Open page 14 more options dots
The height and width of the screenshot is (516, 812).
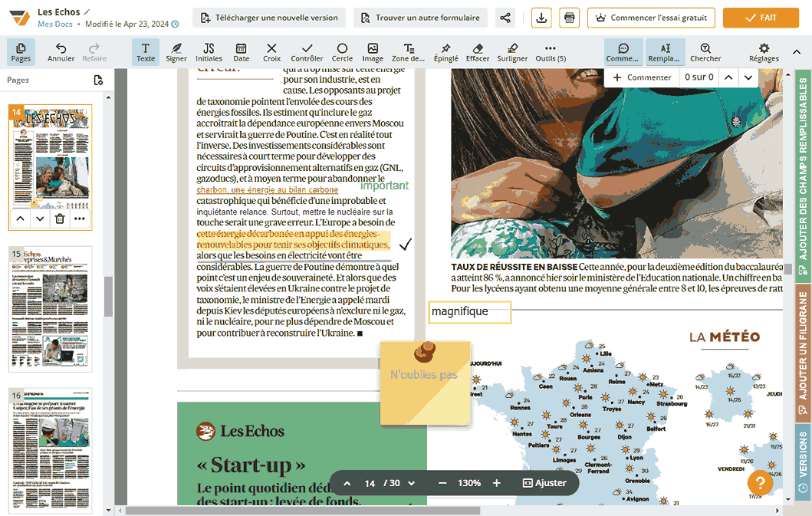(x=79, y=219)
